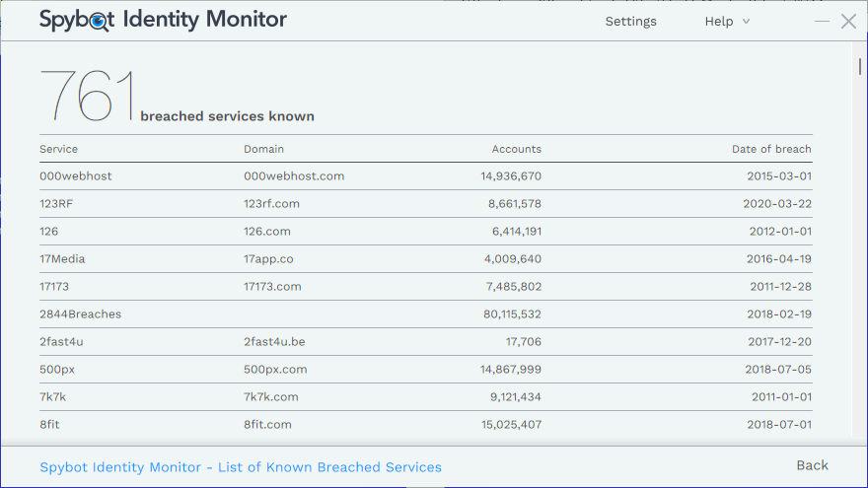Click breach date 2012-01-01

click(780, 232)
